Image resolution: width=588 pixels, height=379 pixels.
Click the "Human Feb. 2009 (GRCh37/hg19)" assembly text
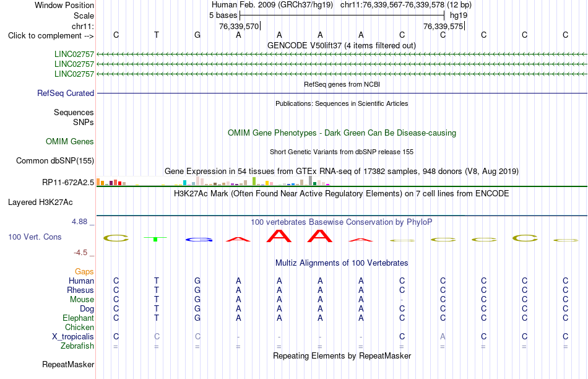(273, 5)
